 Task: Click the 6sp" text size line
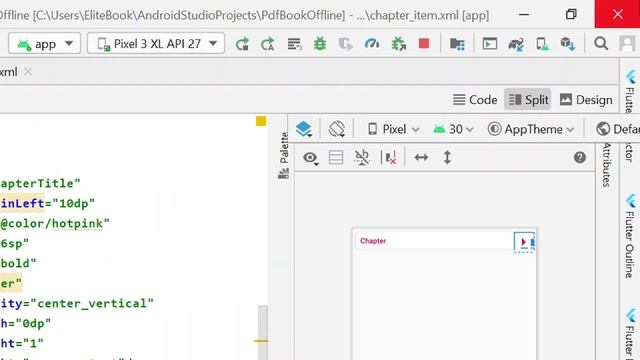[14, 244]
